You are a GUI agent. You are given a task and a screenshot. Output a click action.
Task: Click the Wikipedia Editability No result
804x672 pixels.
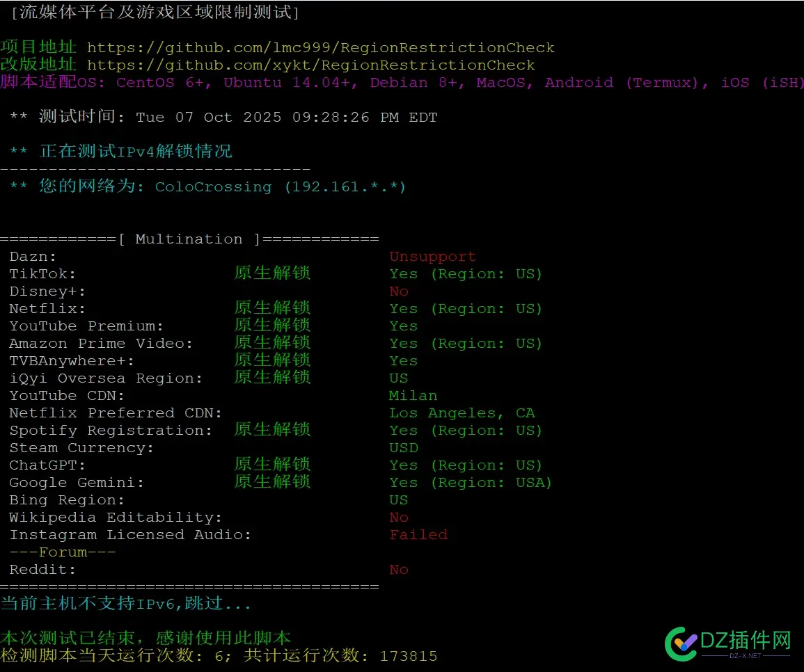click(399, 518)
